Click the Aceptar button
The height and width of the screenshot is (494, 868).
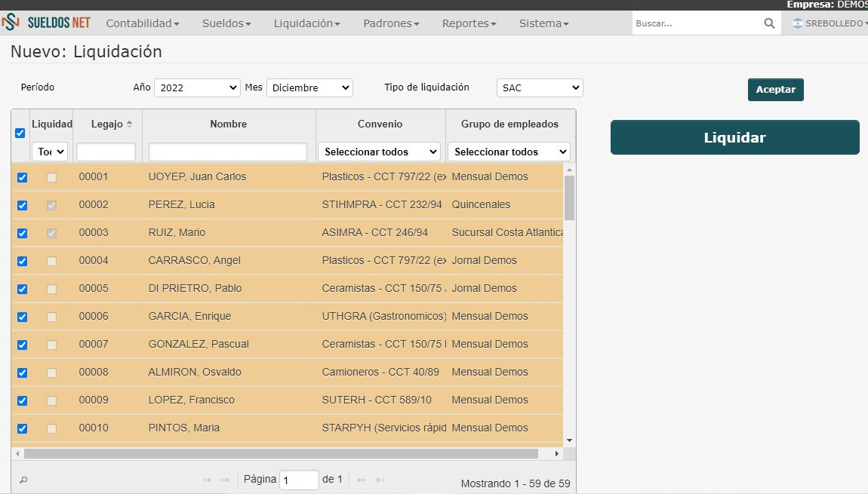point(776,90)
